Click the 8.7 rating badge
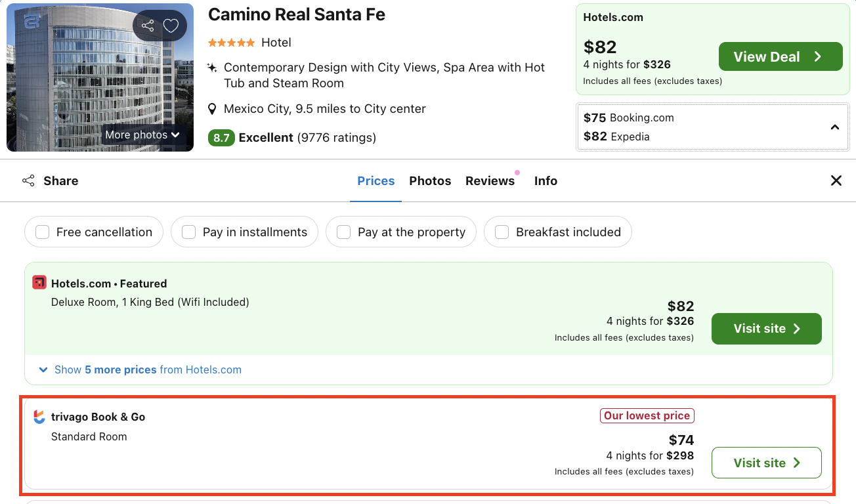Viewport: 856px width, 504px height. pyautogui.click(x=221, y=138)
